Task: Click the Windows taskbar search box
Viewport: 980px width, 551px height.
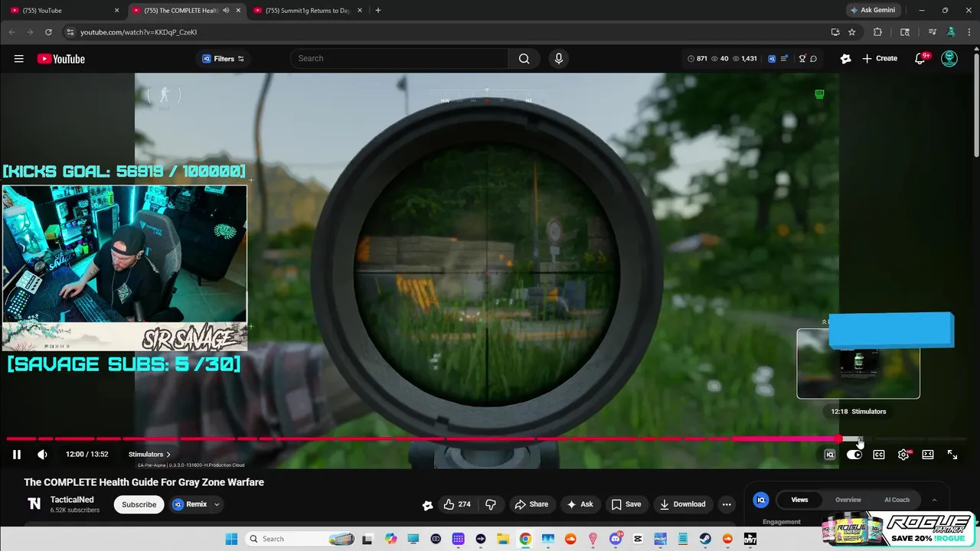Action: 300,539
